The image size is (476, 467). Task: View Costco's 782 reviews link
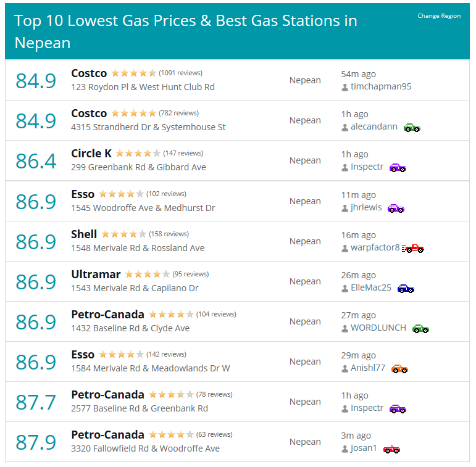(178, 113)
